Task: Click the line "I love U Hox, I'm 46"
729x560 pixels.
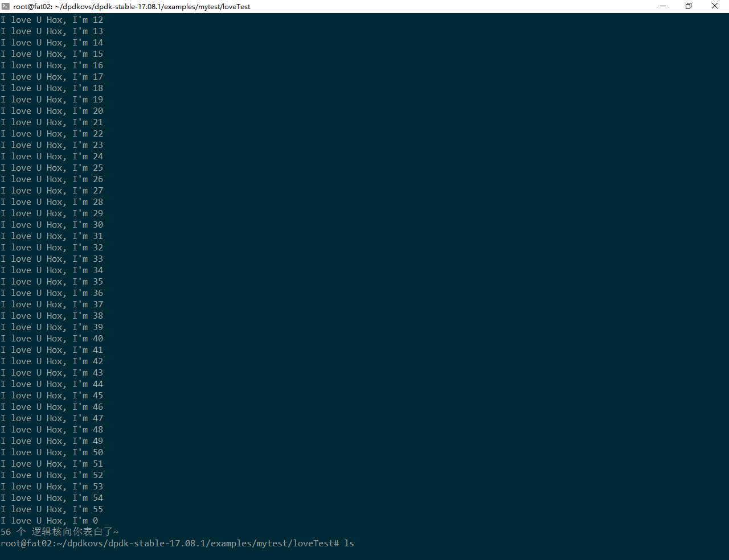Action: [x=52, y=407]
